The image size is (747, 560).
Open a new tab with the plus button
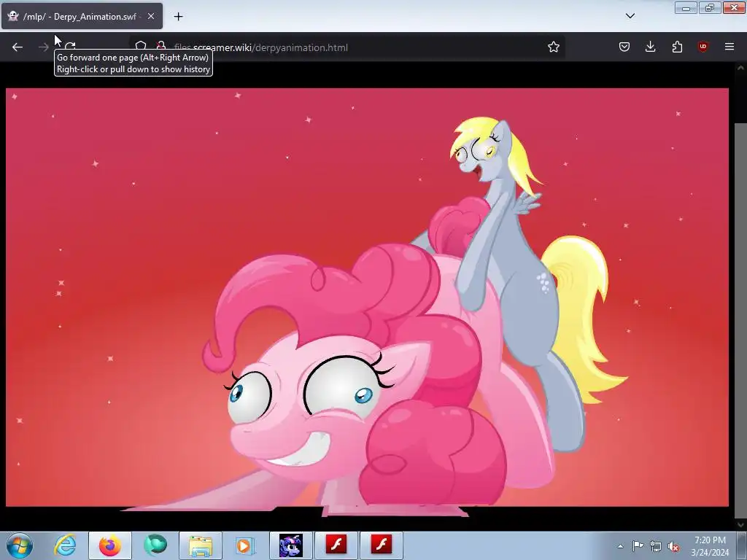coord(178,17)
